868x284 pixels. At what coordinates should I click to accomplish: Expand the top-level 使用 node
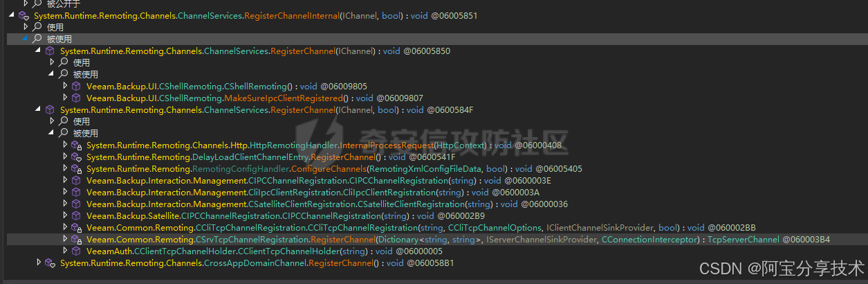point(26,27)
